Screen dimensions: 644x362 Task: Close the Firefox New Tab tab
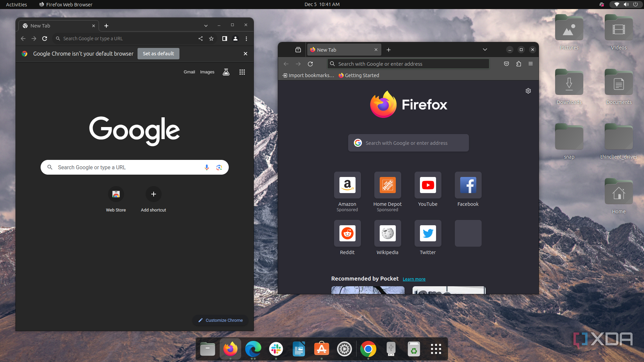click(376, 50)
